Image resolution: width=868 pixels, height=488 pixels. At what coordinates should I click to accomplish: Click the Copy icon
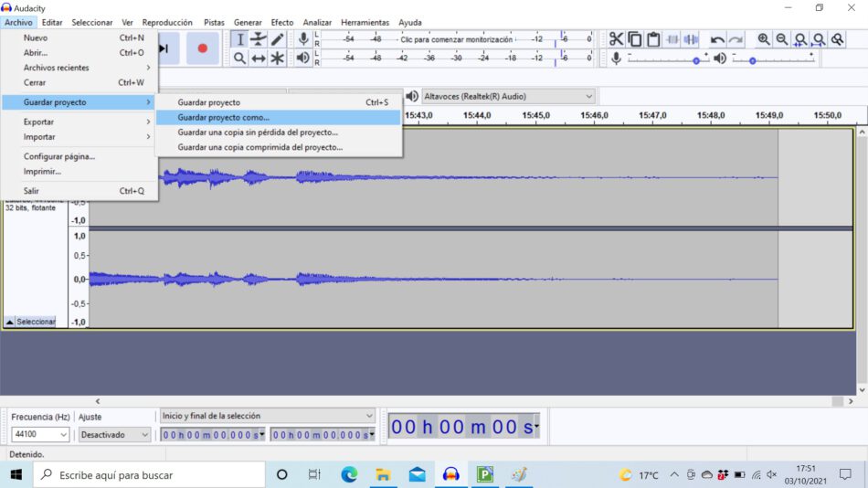pyautogui.click(x=635, y=39)
